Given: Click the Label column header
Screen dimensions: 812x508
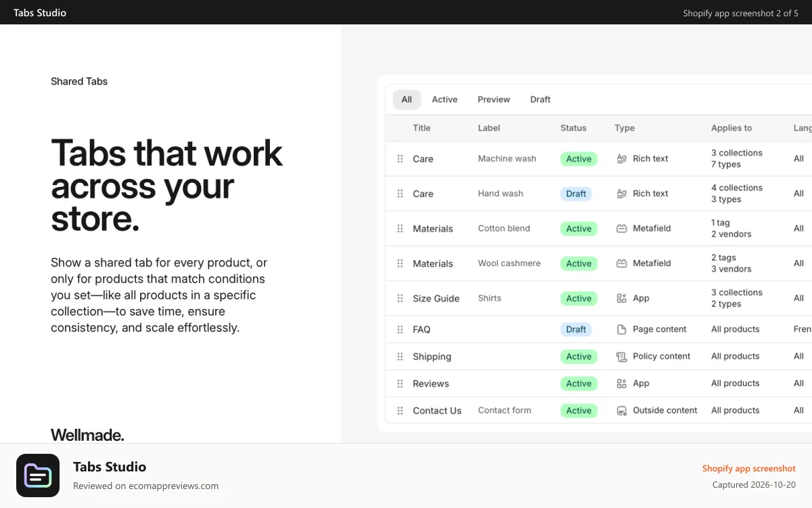Looking at the screenshot, I should [x=489, y=128].
